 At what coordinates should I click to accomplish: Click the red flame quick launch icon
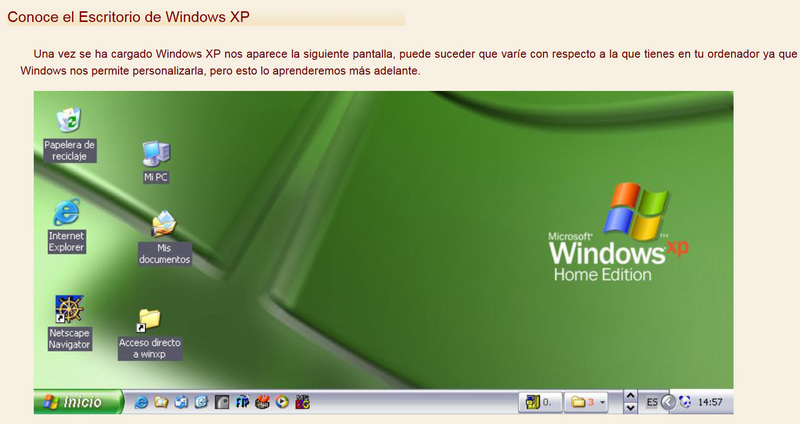tap(262, 403)
